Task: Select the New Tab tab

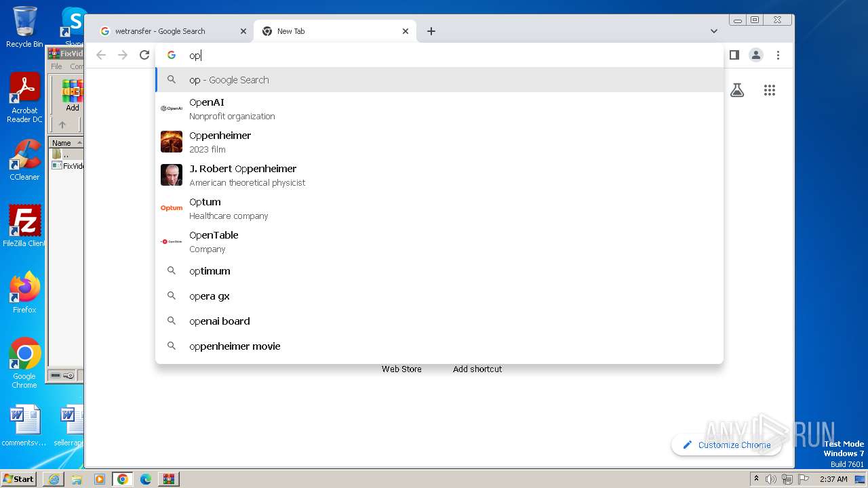Action: pyautogui.click(x=334, y=31)
